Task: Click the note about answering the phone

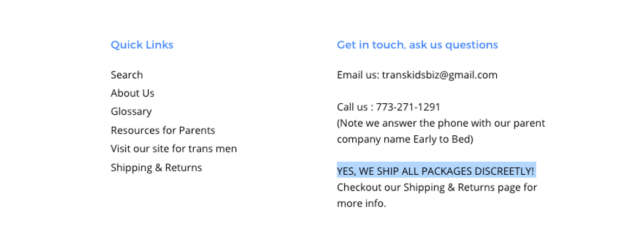Action: tap(441, 131)
